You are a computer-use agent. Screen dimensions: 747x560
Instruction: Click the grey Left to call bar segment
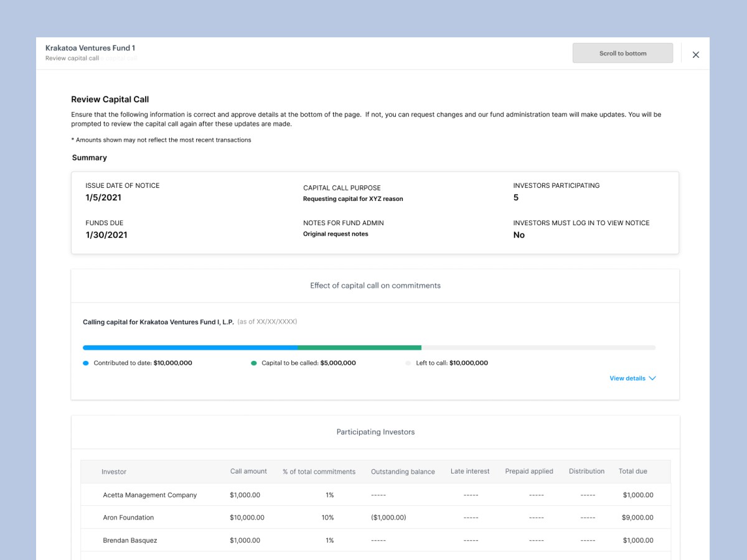click(538, 348)
